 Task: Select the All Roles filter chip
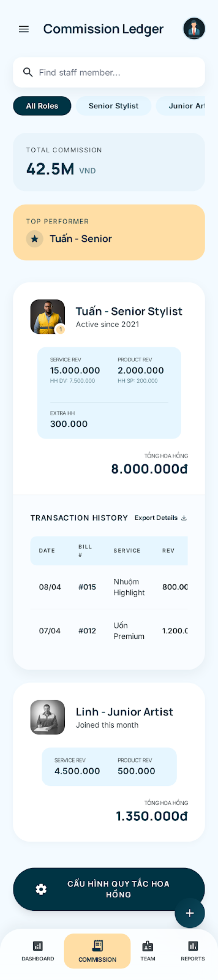point(42,106)
